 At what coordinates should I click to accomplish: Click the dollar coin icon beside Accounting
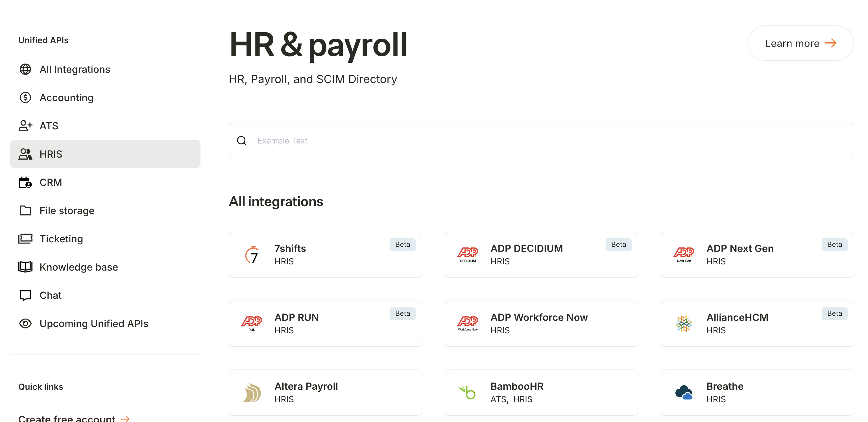click(x=25, y=98)
